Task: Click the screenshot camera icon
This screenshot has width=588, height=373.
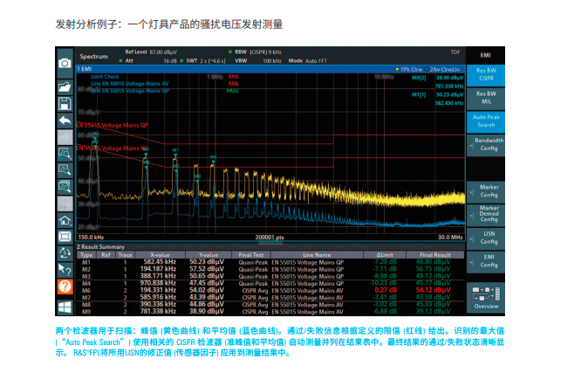Action: pyautogui.click(x=65, y=63)
